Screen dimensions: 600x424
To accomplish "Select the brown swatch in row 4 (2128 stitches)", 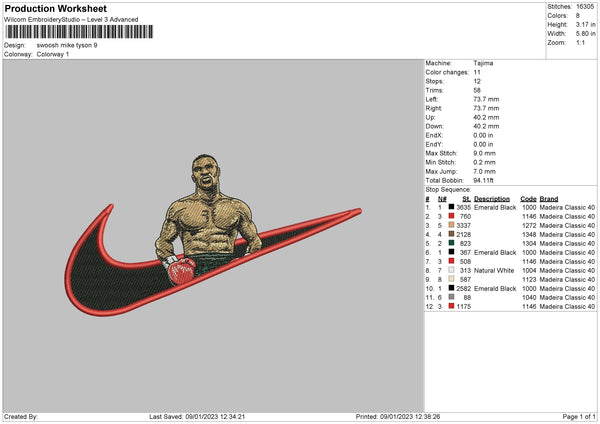I will (x=452, y=234).
